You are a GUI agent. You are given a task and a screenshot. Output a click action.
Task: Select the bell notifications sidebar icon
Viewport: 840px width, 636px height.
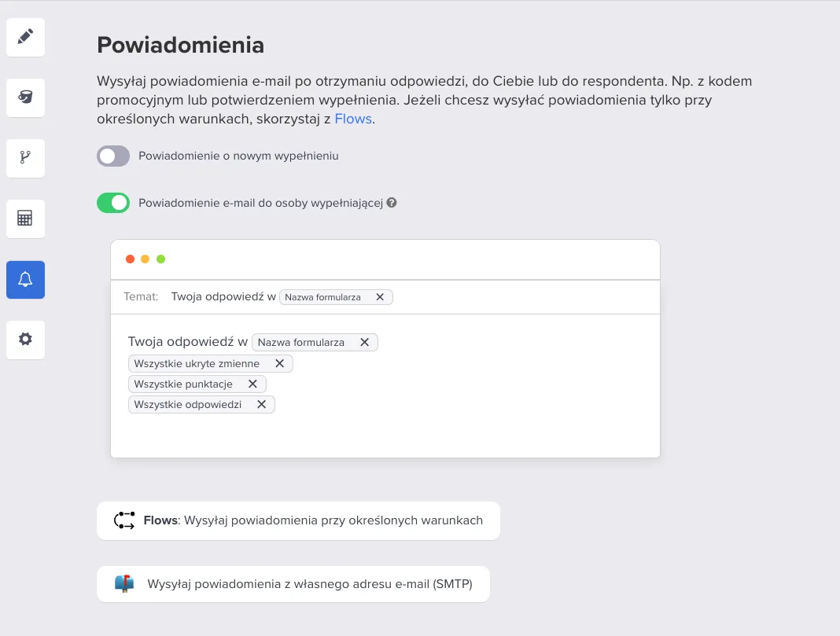pos(25,279)
